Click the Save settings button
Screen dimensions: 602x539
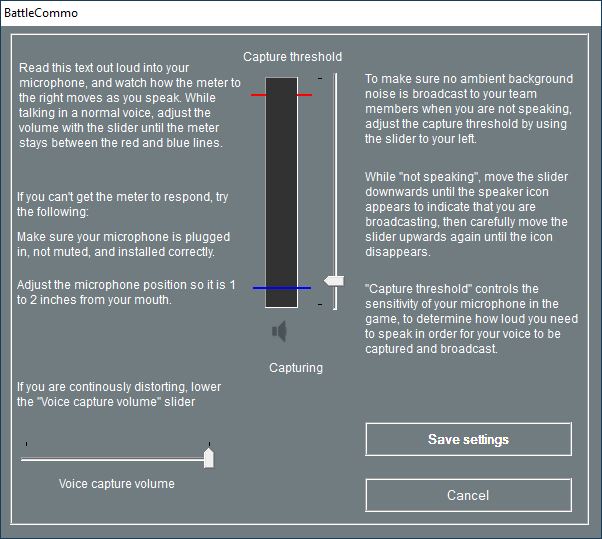[468, 439]
